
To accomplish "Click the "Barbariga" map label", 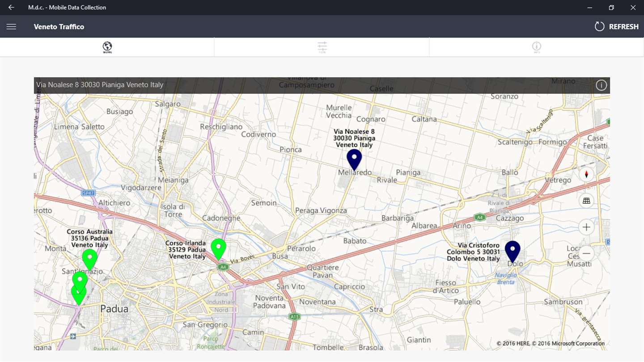I will (x=398, y=218).
